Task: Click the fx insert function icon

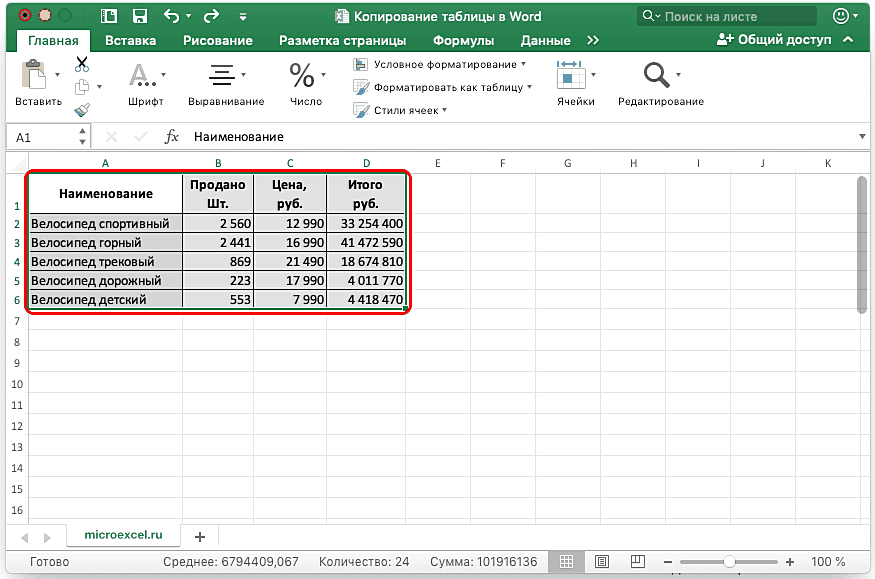Action: [171, 137]
